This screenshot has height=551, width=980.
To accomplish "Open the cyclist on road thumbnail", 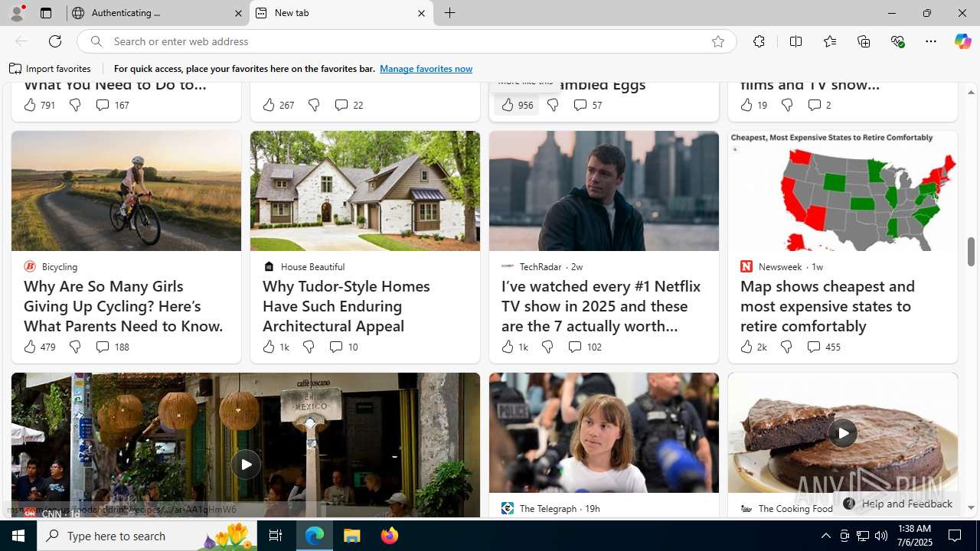I will [126, 191].
